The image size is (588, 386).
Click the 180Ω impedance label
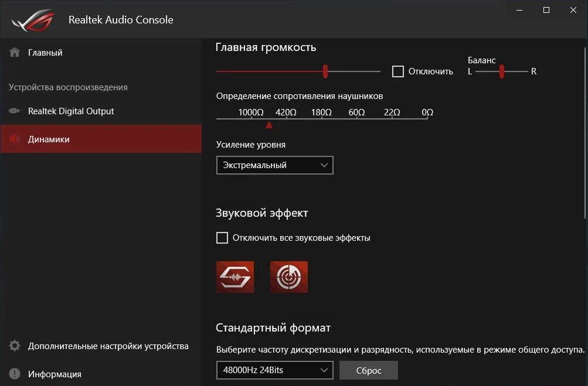coord(321,112)
